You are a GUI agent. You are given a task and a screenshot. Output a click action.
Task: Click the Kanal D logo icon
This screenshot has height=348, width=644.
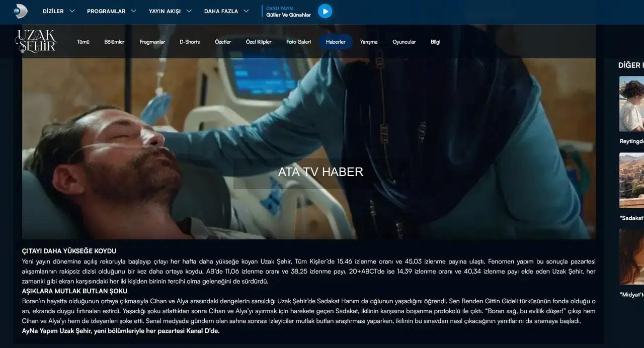[x=21, y=11]
